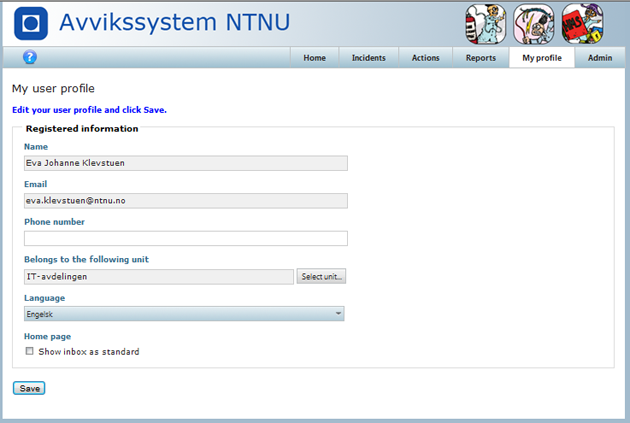This screenshot has height=423, width=630.
Task: Open the electric shock cartoon icon
Action: (534, 24)
